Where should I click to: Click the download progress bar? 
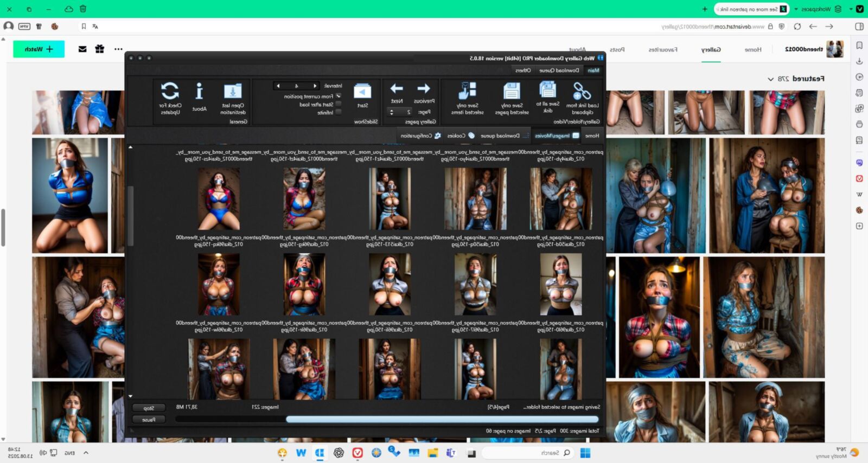point(387,419)
